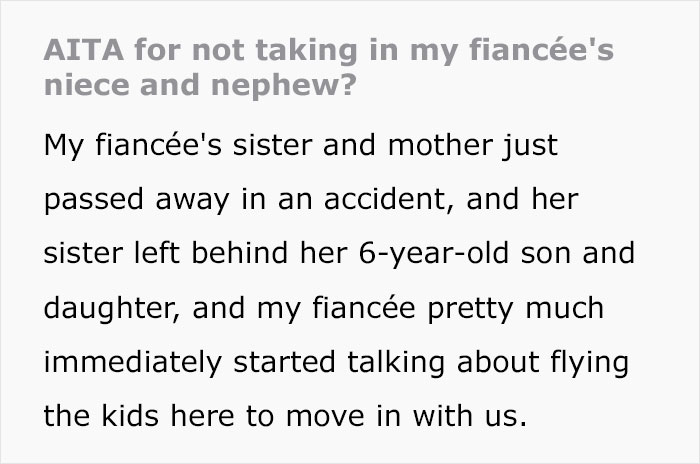Image resolution: width=700 pixels, height=464 pixels.
Task: Click "with us." ending the paragraph
Action: click(470, 416)
